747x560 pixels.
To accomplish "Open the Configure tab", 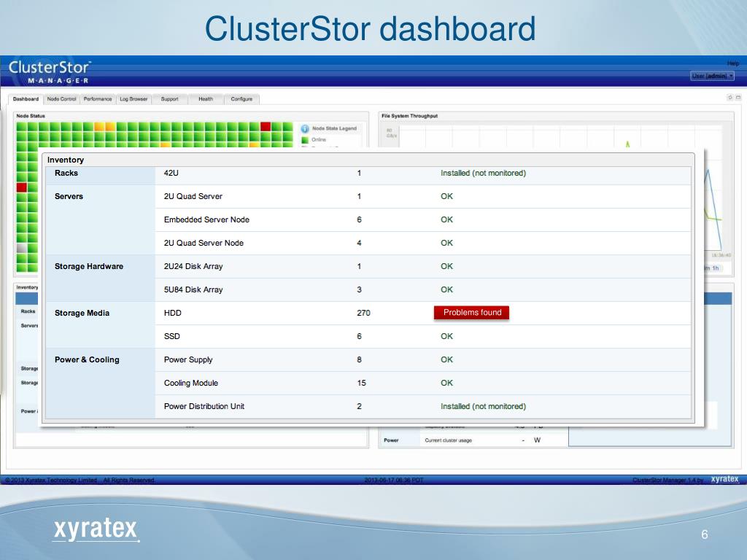I will tap(241, 99).
